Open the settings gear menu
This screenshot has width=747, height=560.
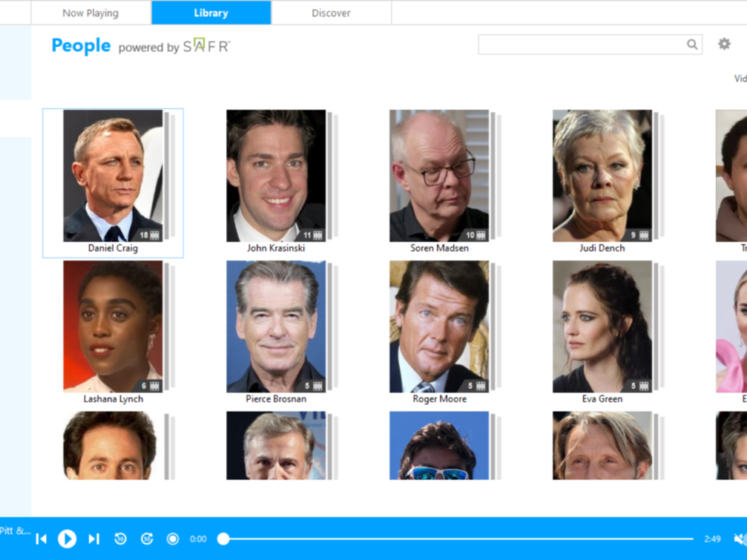tap(724, 44)
